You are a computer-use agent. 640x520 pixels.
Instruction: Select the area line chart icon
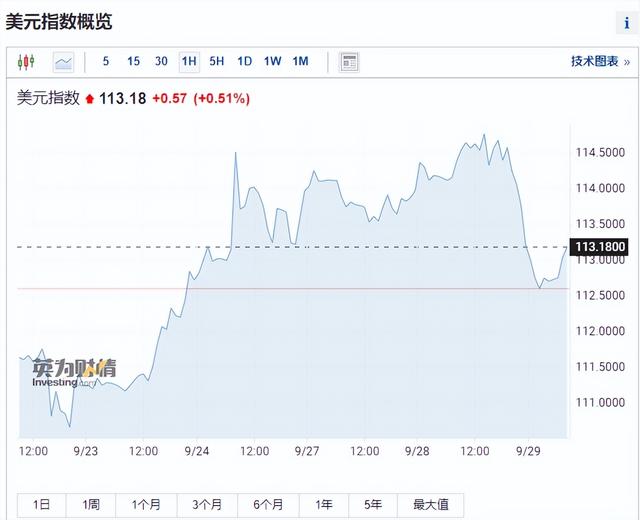[x=63, y=62]
